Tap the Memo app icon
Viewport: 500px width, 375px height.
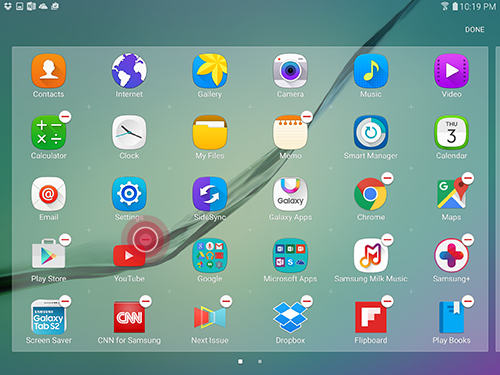(290, 132)
